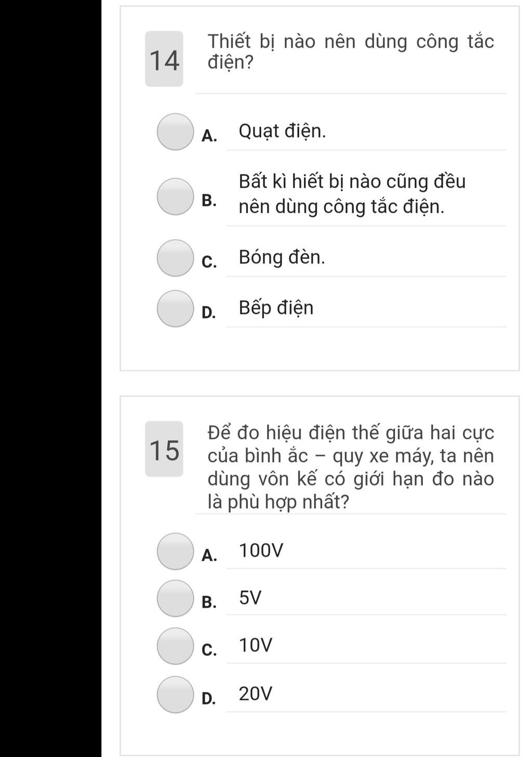532x757 pixels.
Task: Choose radio option B in question 14
Action: pyautogui.click(x=175, y=196)
